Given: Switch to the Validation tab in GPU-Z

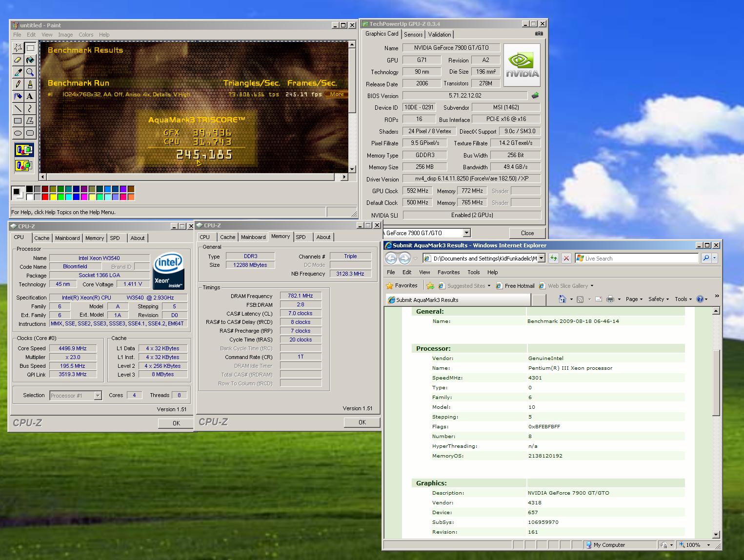Looking at the screenshot, I should [440, 35].
